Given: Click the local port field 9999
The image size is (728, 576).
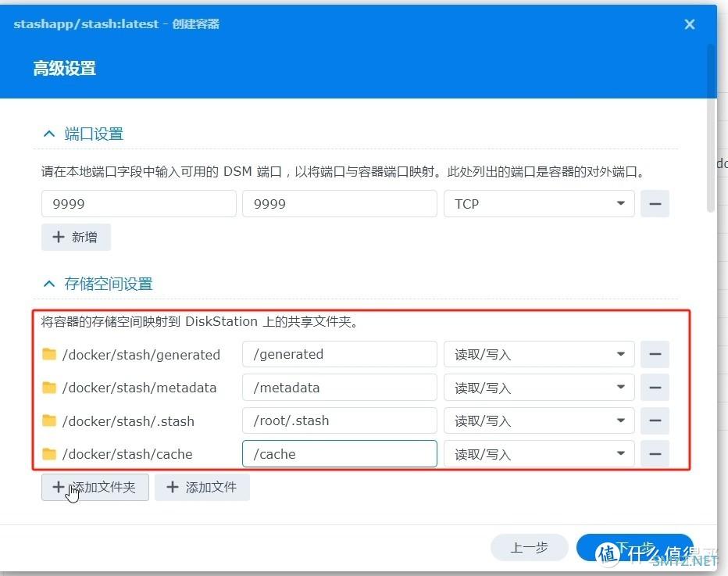Looking at the screenshot, I should coord(139,203).
